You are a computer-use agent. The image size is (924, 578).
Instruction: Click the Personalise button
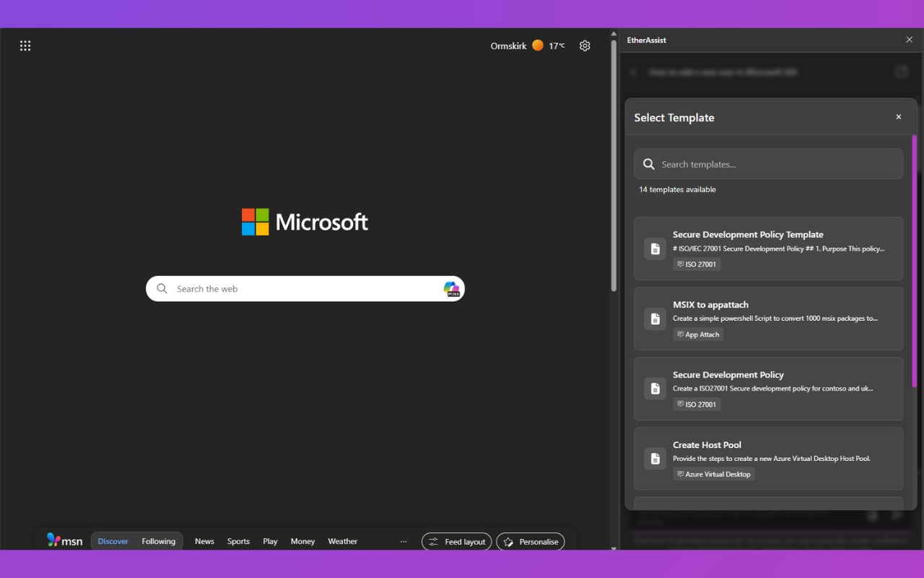tap(531, 542)
